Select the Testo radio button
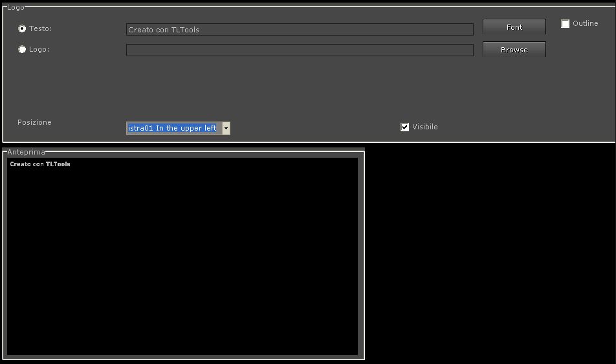The image size is (616, 364). [x=22, y=28]
